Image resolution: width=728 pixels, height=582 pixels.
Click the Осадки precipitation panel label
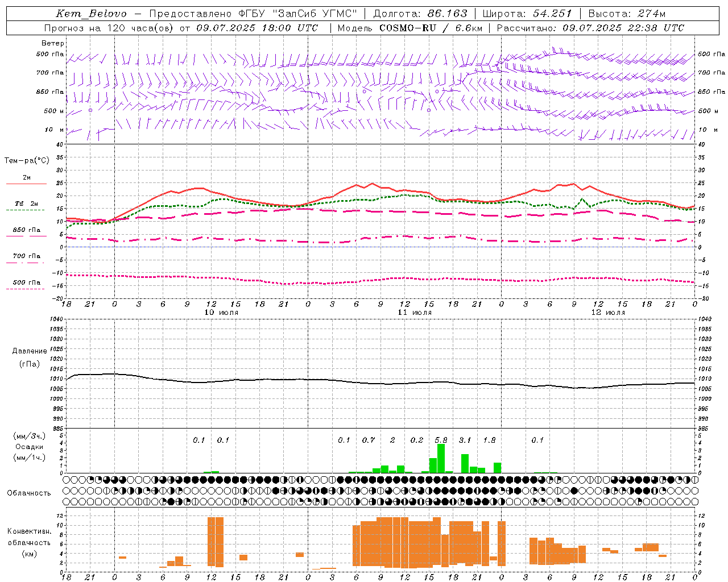pos(29,447)
